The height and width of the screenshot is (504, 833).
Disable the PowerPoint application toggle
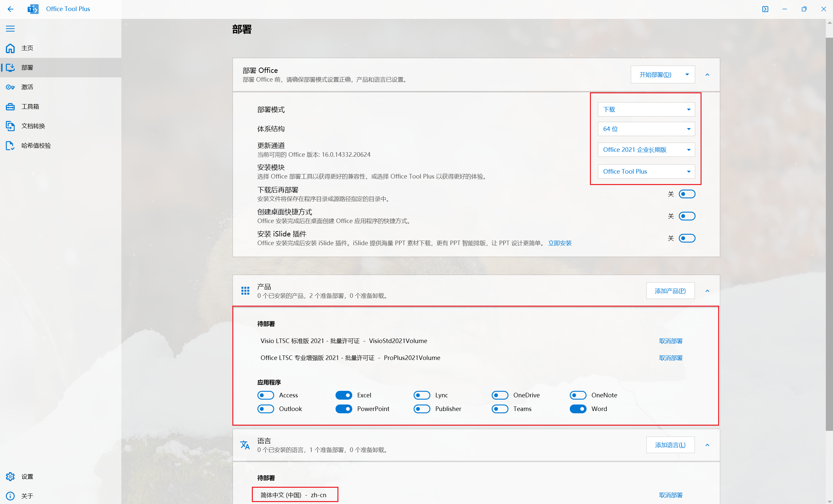(x=344, y=409)
